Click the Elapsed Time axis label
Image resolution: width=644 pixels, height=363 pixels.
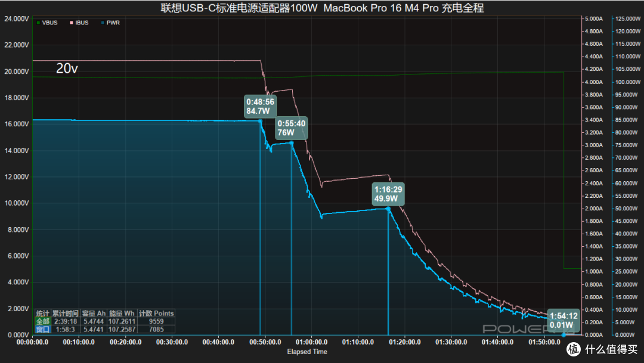(x=307, y=352)
